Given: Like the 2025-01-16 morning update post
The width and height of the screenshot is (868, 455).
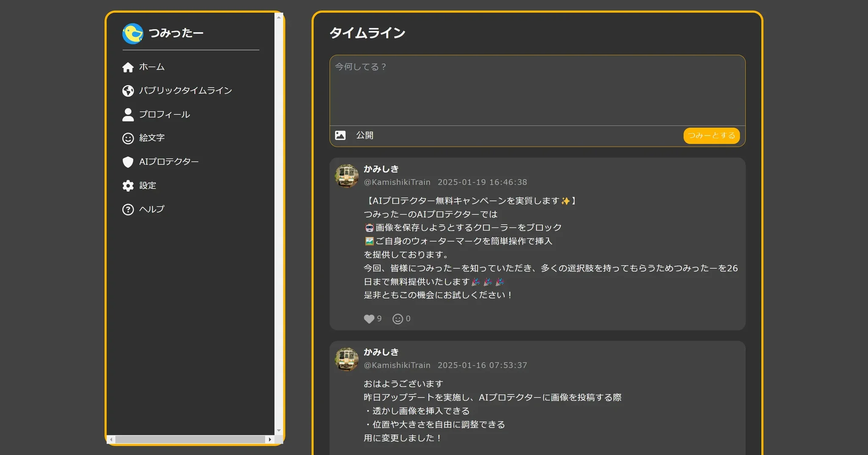Looking at the screenshot, I should click(x=368, y=452).
